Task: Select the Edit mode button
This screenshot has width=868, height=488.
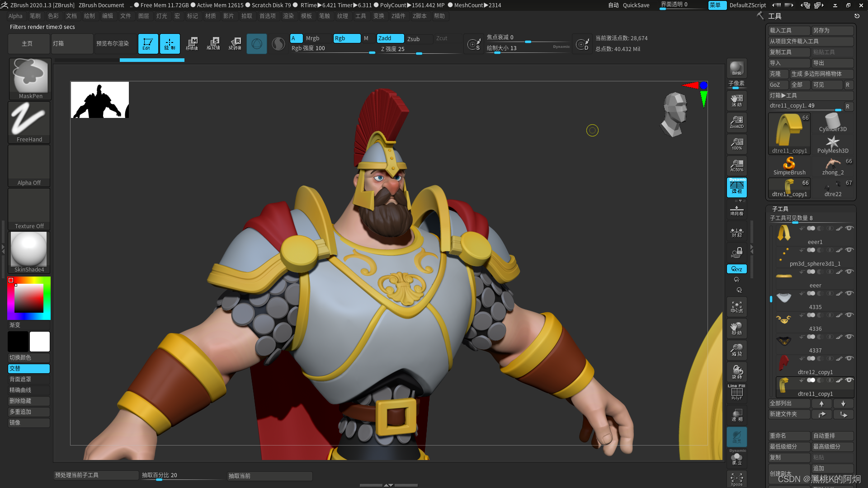Action: (148, 44)
